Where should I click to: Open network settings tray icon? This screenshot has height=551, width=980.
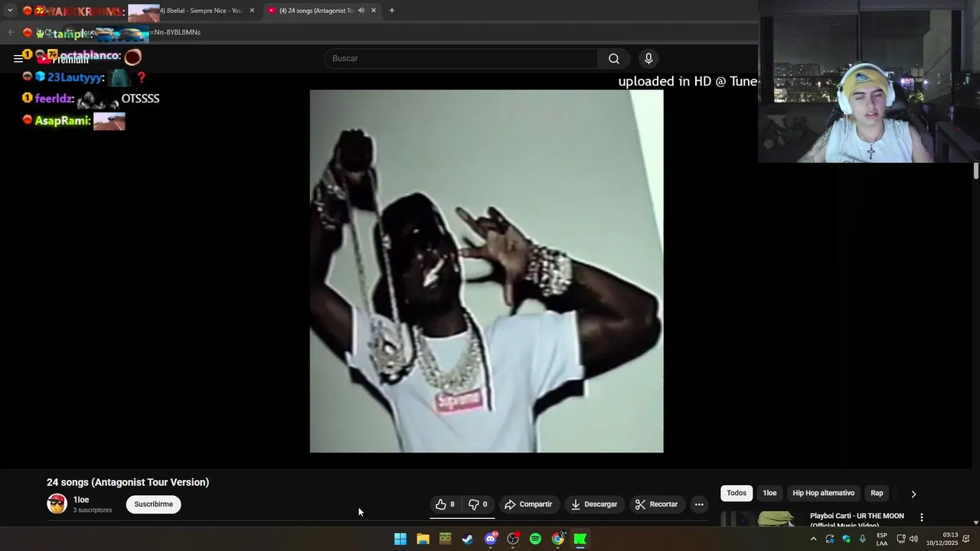click(901, 539)
